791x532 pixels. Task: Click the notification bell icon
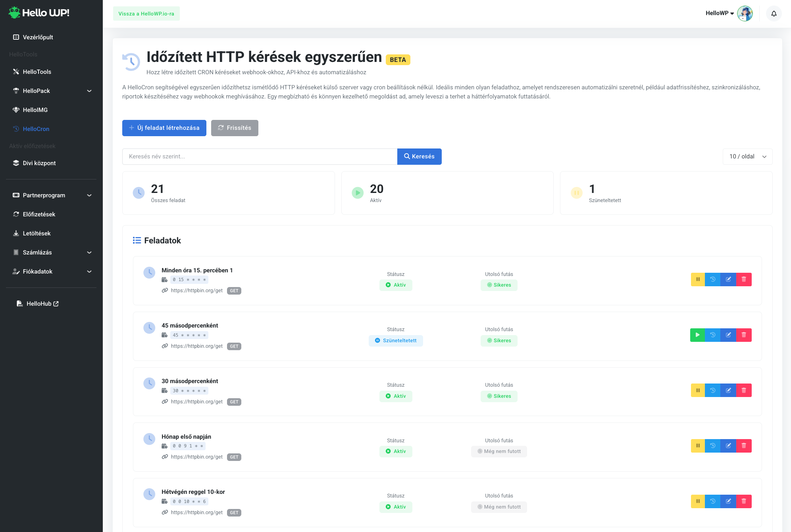click(774, 13)
